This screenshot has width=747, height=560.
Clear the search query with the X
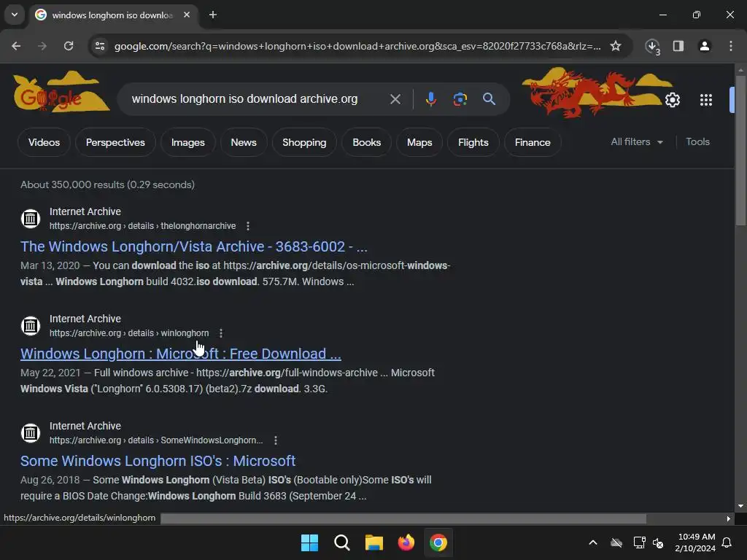pyautogui.click(x=395, y=99)
